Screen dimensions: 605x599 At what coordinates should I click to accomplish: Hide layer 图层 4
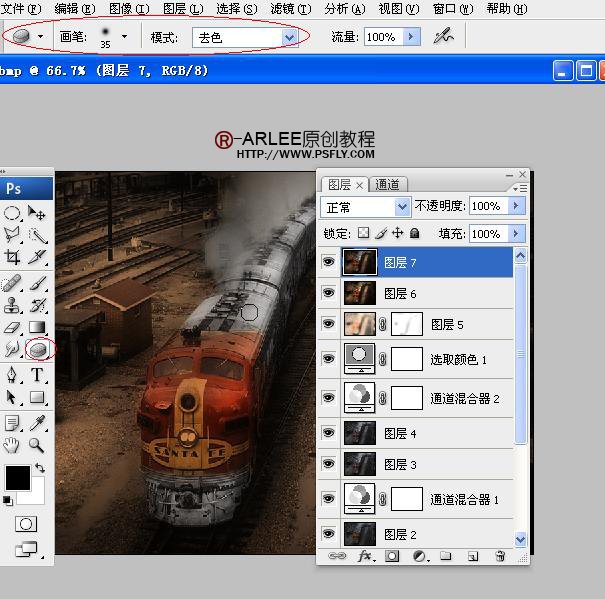328,433
